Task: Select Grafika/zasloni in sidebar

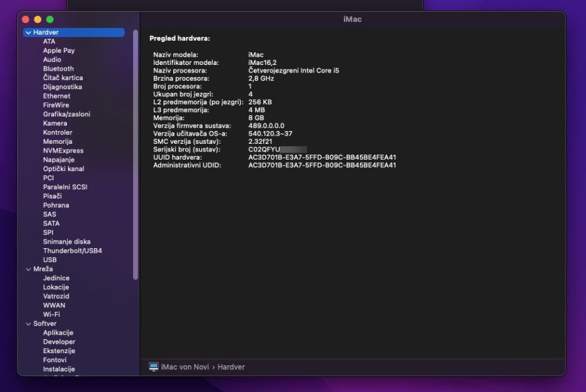Action: [66, 115]
